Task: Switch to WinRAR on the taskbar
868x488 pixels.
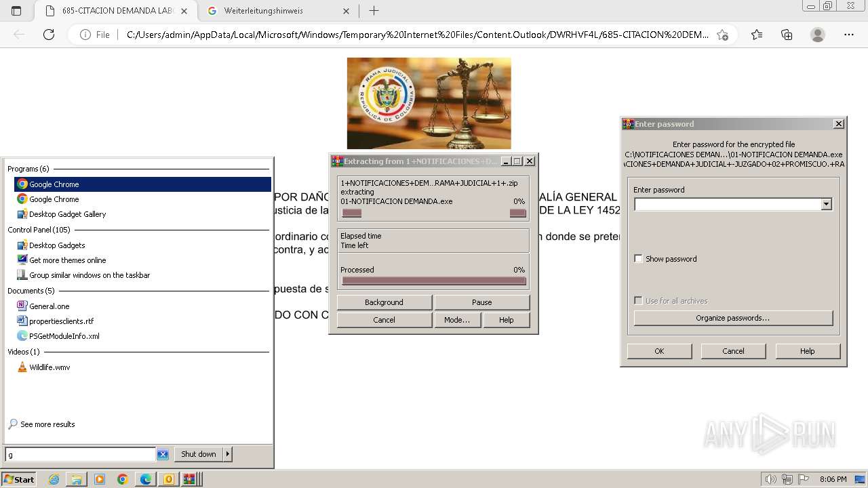Action: [190, 479]
